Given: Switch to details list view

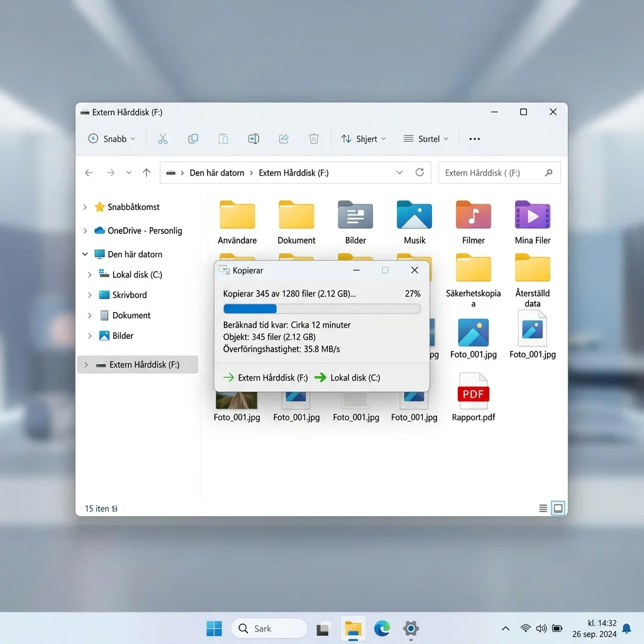Looking at the screenshot, I should click(543, 508).
